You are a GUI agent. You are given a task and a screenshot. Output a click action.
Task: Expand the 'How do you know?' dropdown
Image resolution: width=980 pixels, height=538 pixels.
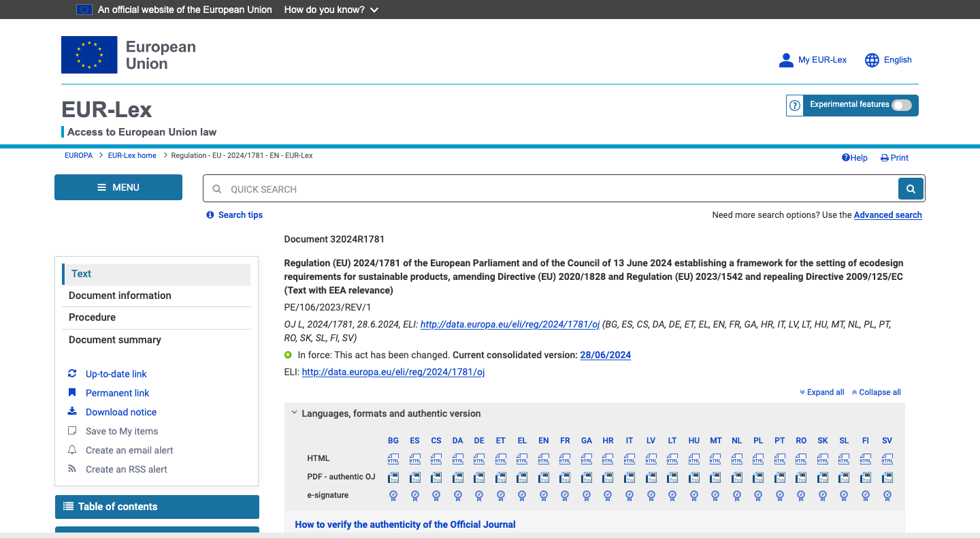pyautogui.click(x=331, y=10)
